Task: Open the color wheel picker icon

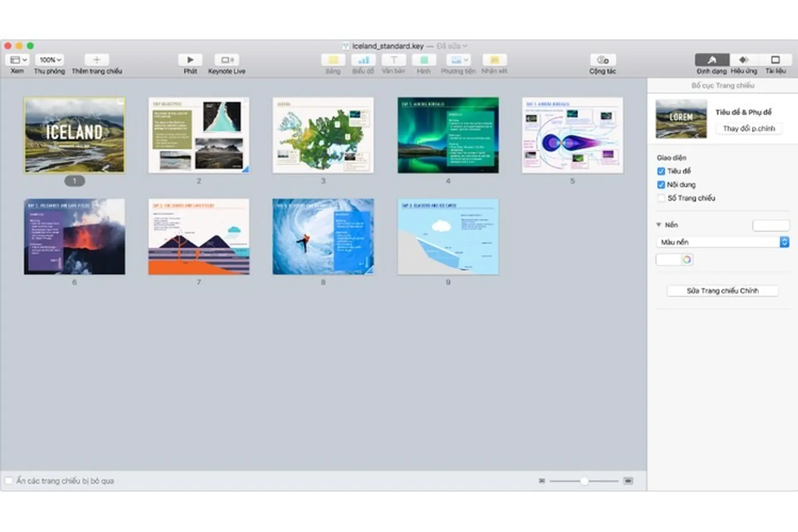Action: pyautogui.click(x=687, y=260)
